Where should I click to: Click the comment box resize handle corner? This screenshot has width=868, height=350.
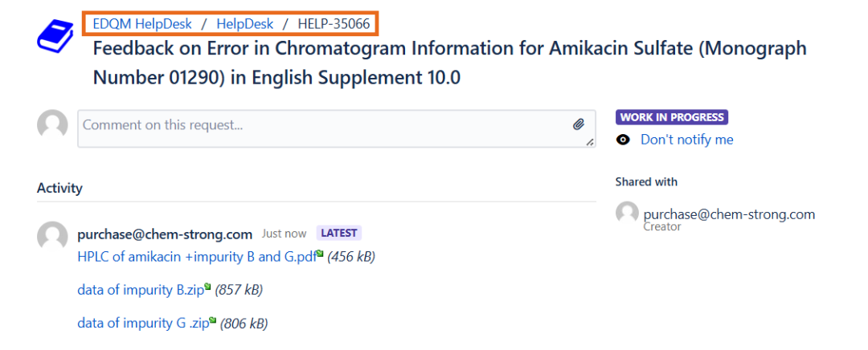[x=590, y=142]
